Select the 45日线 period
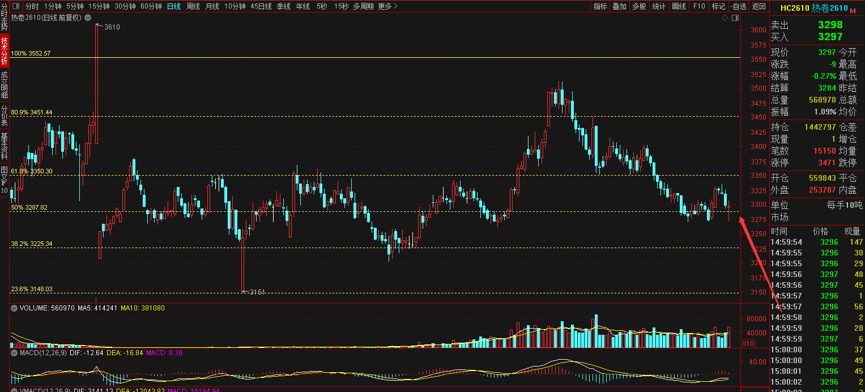865x392 pixels. tap(261, 7)
